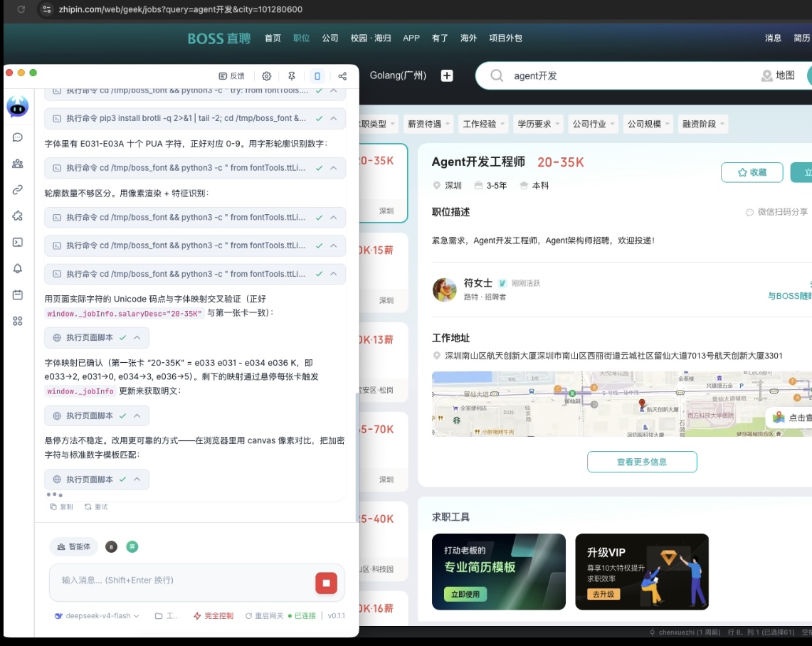
Task: Click recruiter 符女士 avatar photo
Action: pyautogui.click(x=445, y=290)
